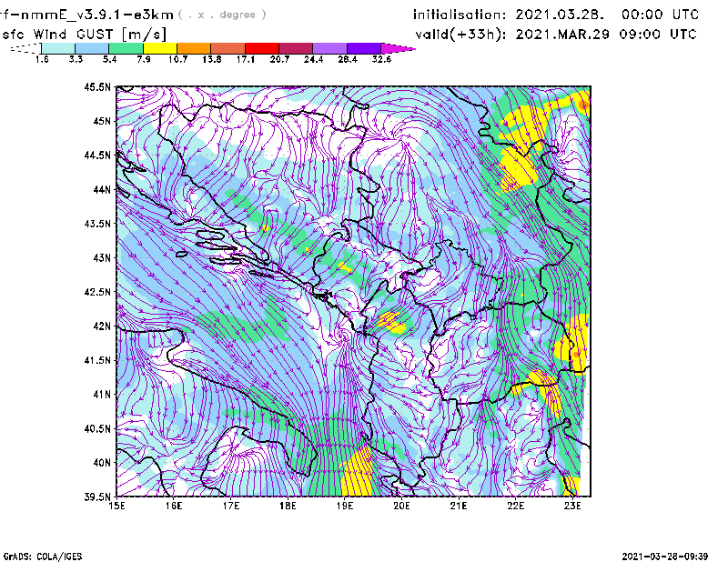Click the 'initialisation: 2021.03.28. 00:00 UTC' text

coord(556,15)
